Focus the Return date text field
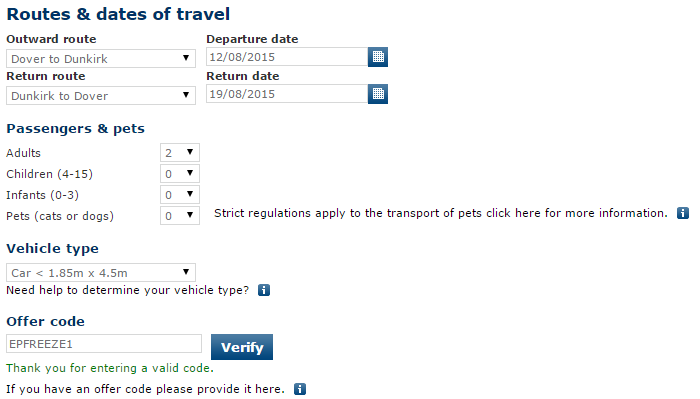 287,94
